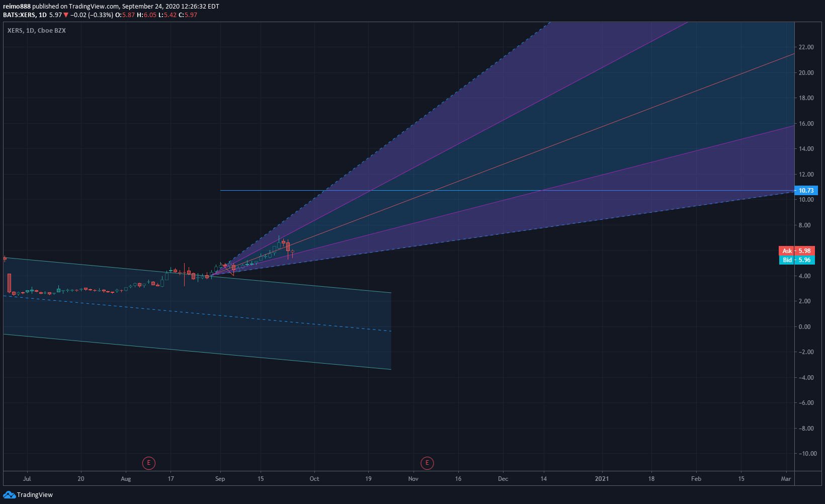Click the Dec date axis label
The width and height of the screenshot is (825, 504).
(503, 478)
